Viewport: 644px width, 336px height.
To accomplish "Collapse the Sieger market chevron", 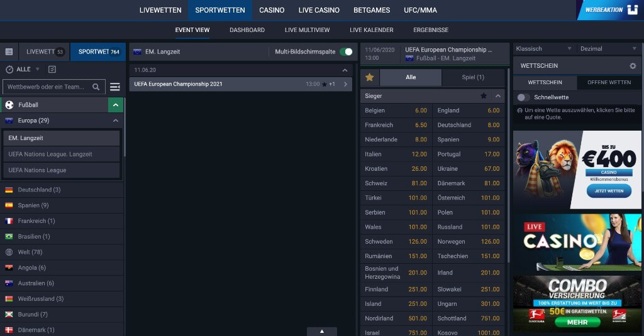I will click(x=498, y=95).
